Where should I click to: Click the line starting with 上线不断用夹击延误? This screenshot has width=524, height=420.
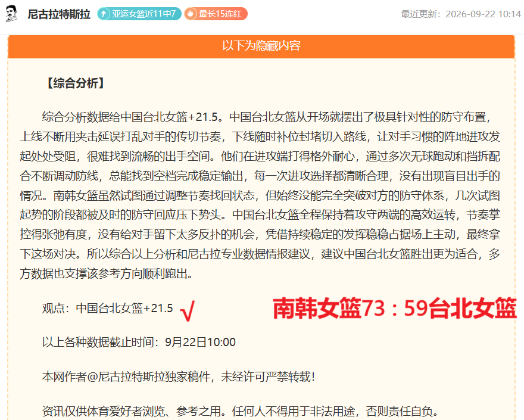260,137
